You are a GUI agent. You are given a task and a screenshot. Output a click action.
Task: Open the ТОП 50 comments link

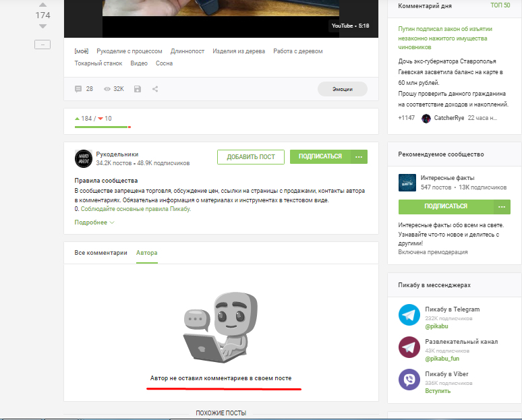coord(500,5)
